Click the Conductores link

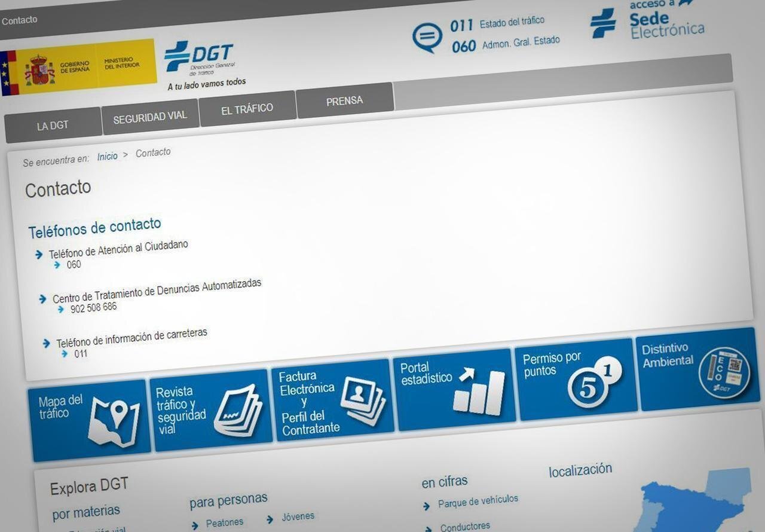coord(465,527)
